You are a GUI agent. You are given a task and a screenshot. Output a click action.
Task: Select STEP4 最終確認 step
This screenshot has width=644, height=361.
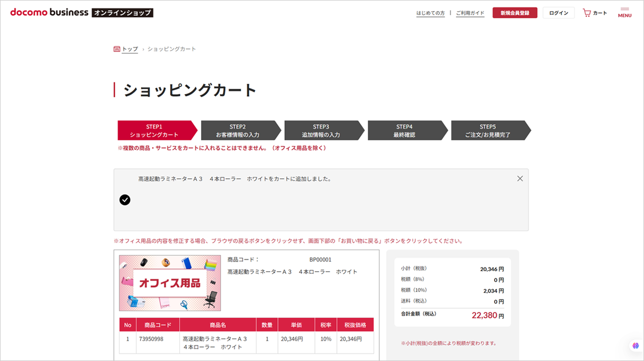tap(404, 131)
